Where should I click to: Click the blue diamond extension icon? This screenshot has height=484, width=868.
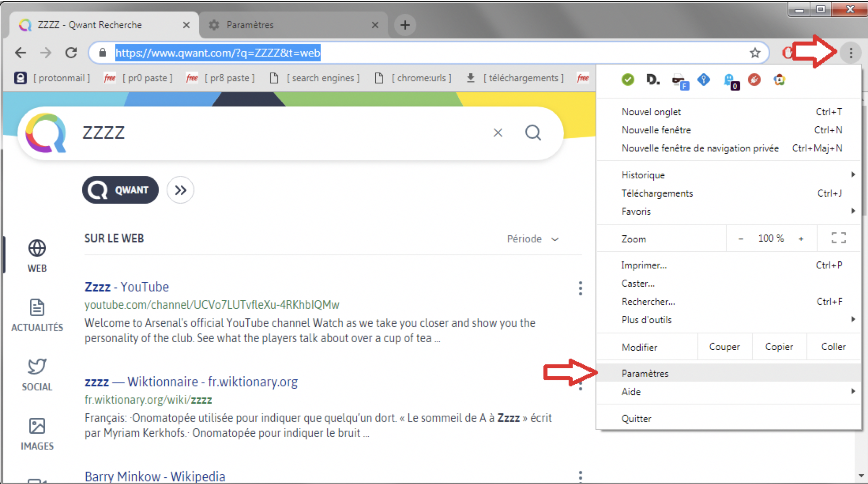click(x=704, y=79)
